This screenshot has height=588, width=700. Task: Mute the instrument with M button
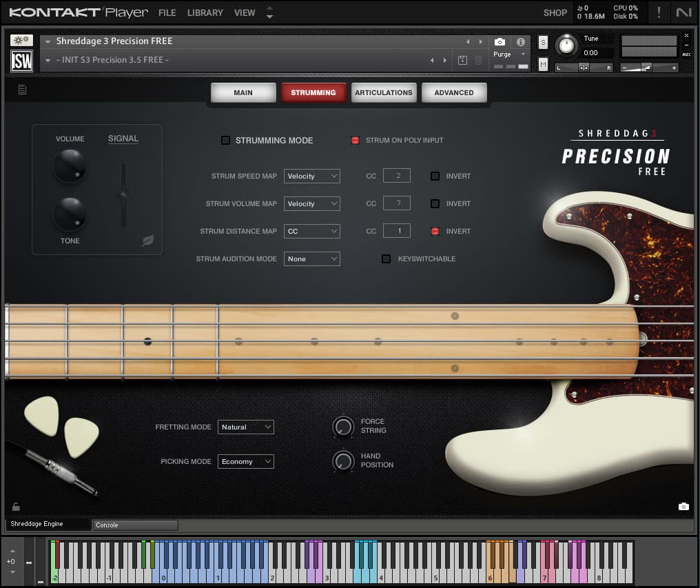click(x=543, y=64)
